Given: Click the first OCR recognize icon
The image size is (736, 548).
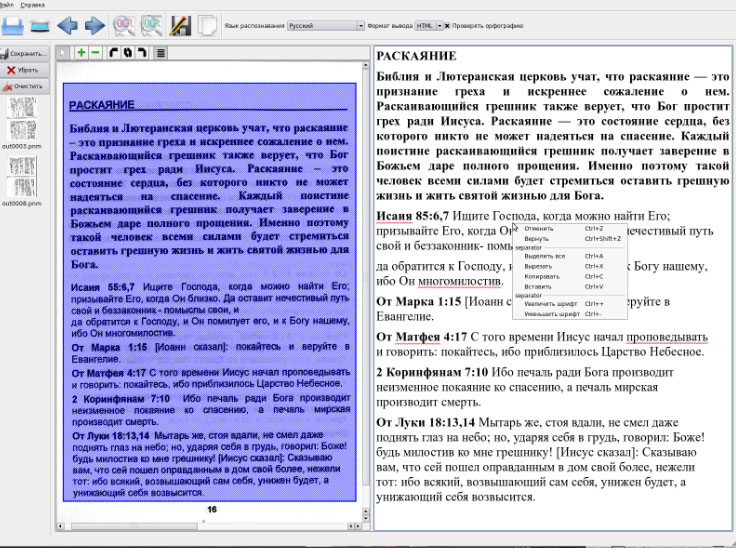Looking at the screenshot, I should coord(124,25).
